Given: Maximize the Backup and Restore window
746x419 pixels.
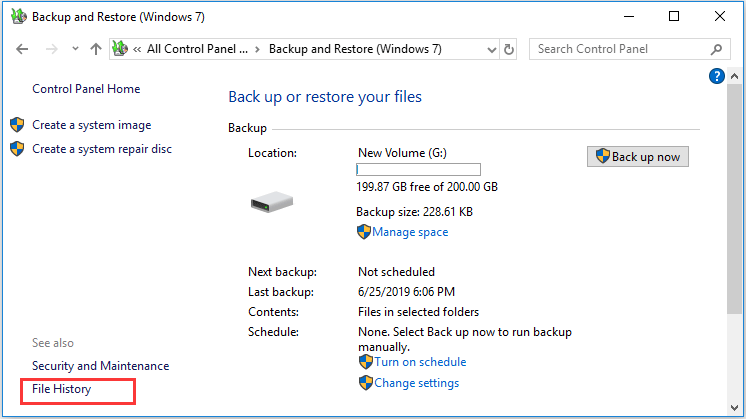Looking at the screenshot, I should 674,17.
